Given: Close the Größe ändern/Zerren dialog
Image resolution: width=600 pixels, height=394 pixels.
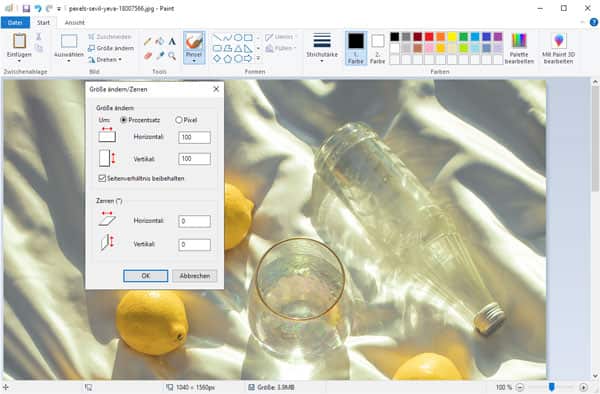Looking at the screenshot, I should [x=216, y=89].
